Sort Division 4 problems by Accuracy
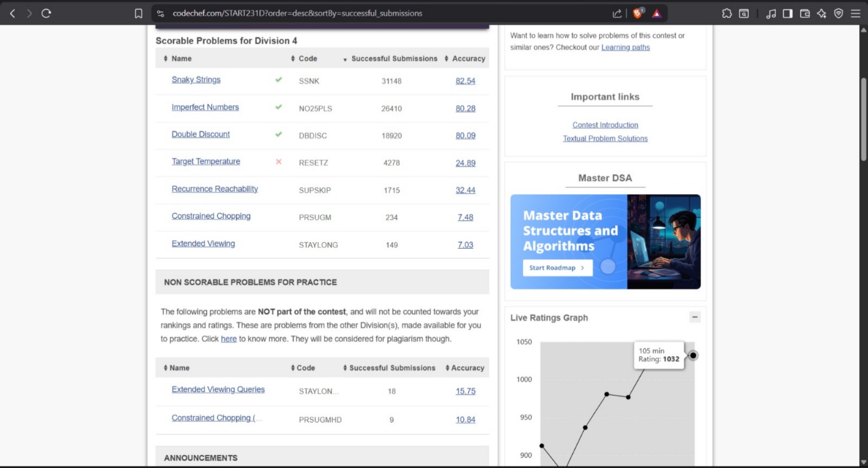This screenshot has height=468, width=868. [x=468, y=59]
